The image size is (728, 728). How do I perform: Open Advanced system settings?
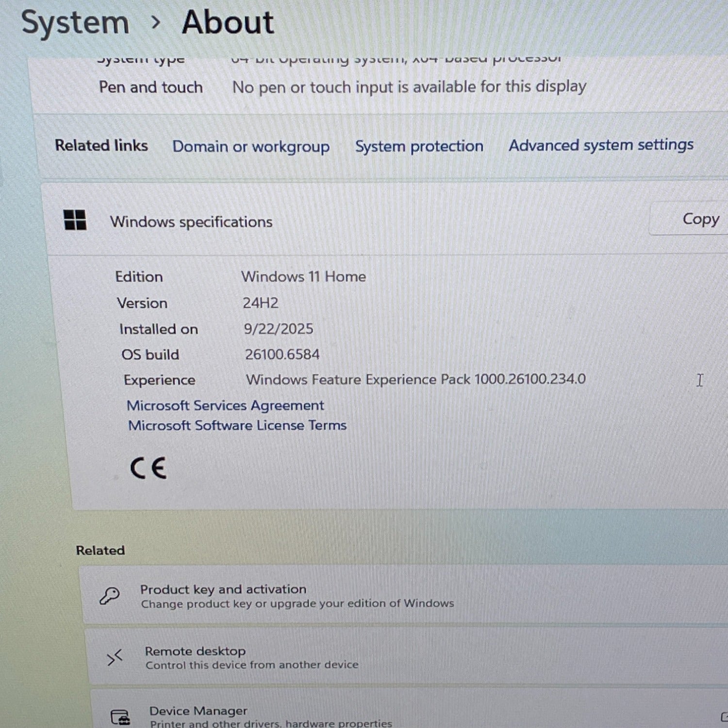click(x=601, y=145)
